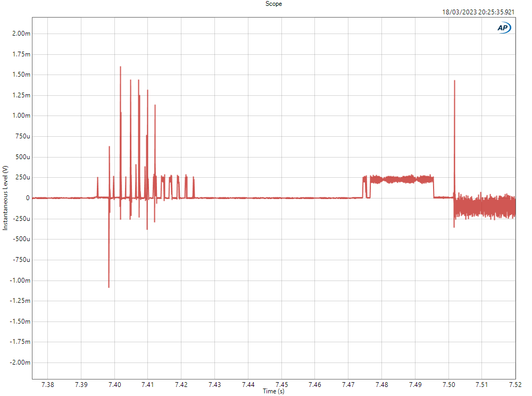Viewport: 532px width, 396px height.
Task: Select the -2.00m vertical axis tick label
Action: pyautogui.click(x=20, y=362)
